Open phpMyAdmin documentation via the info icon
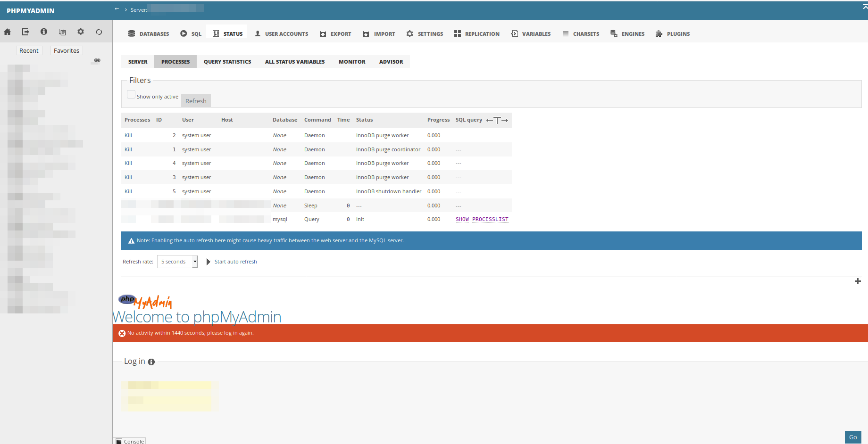 click(43, 32)
